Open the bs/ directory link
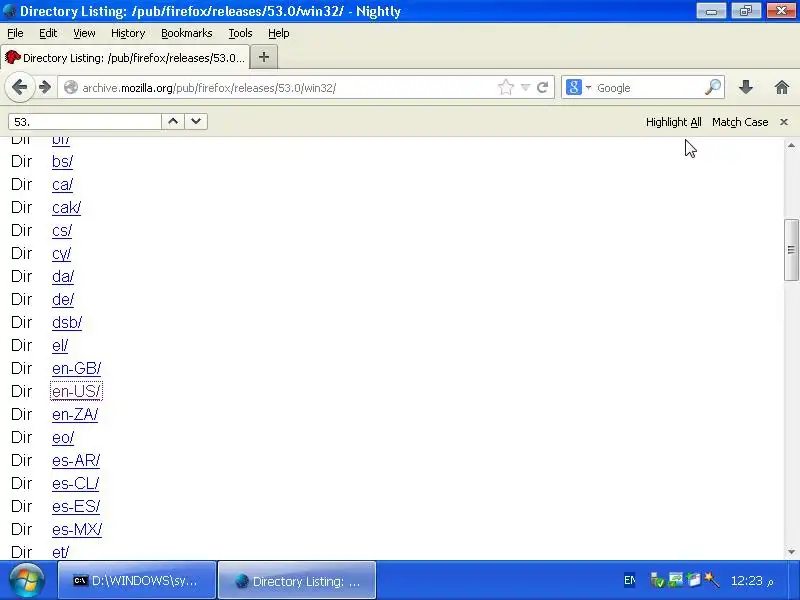 (62, 161)
